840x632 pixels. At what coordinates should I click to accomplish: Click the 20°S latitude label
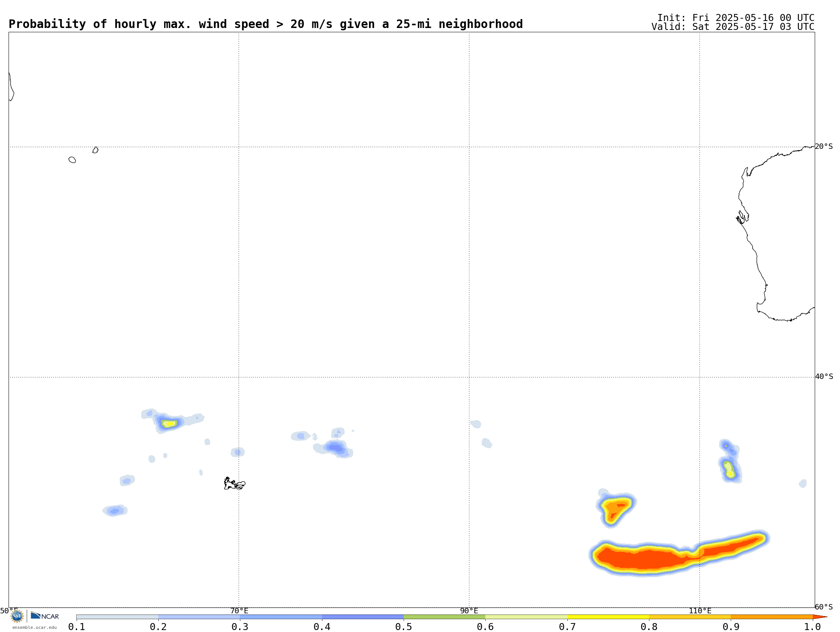tap(824, 147)
